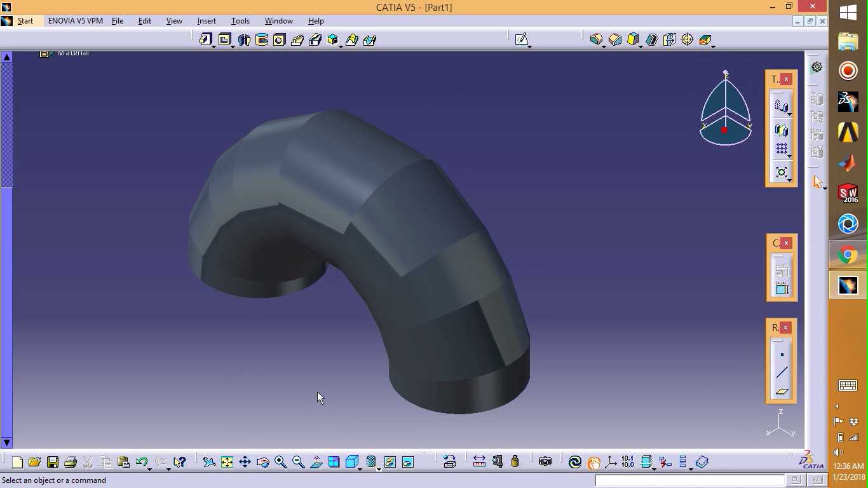The width and height of the screenshot is (868, 488).
Task: Select the Chamfer tool
Action: pyautogui.click(x=614, y=40)
